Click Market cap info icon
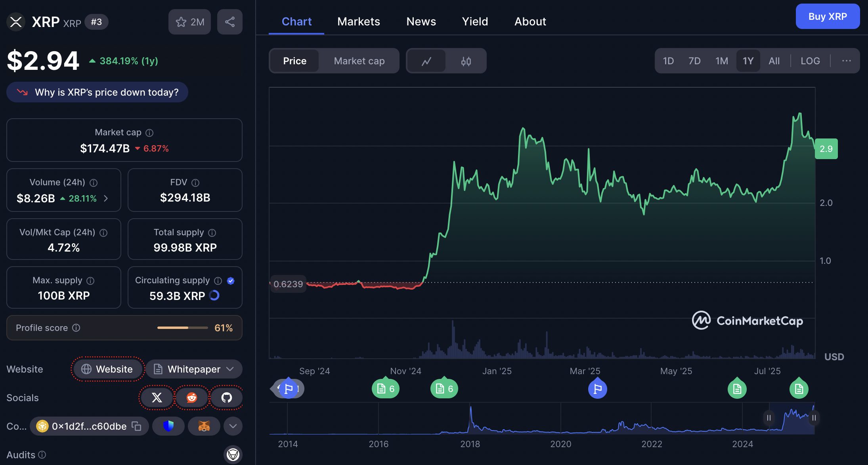Image resolution: width=868 pixels, height=465 pixels. pyautogui.click(x=149, y=133)
